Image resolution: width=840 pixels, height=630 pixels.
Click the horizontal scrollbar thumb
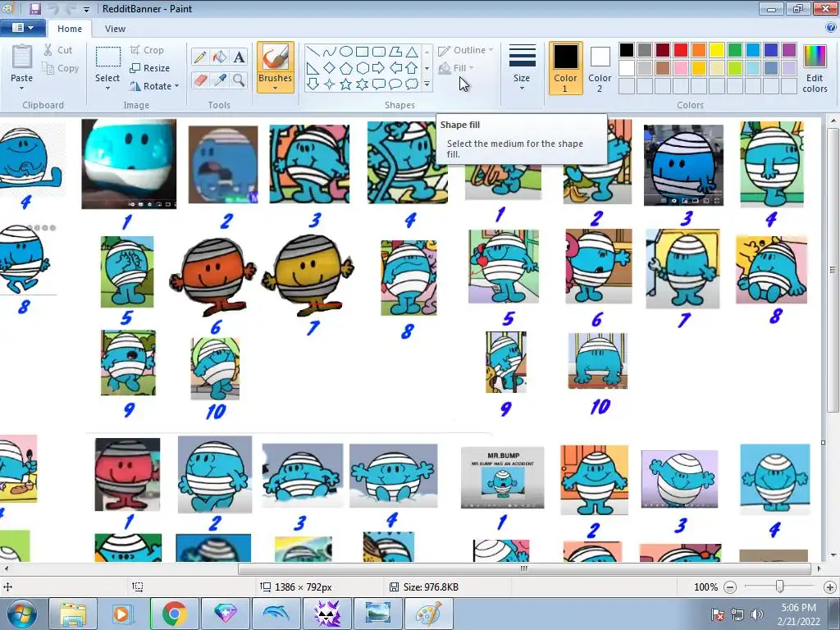coord(524,568)
